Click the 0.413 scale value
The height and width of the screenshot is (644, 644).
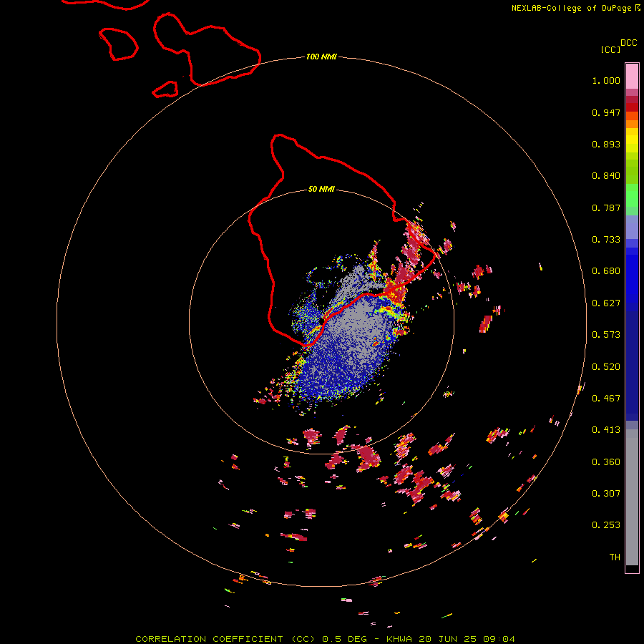606,430
